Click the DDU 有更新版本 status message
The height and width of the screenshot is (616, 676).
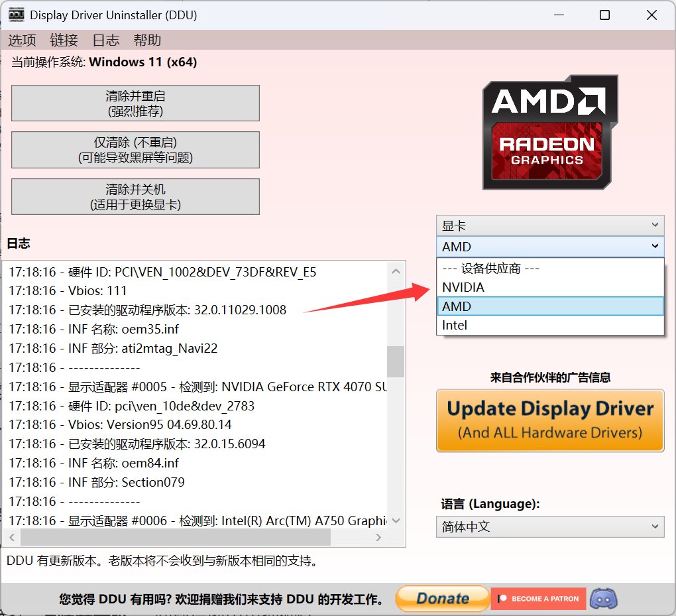click(162, 561)
